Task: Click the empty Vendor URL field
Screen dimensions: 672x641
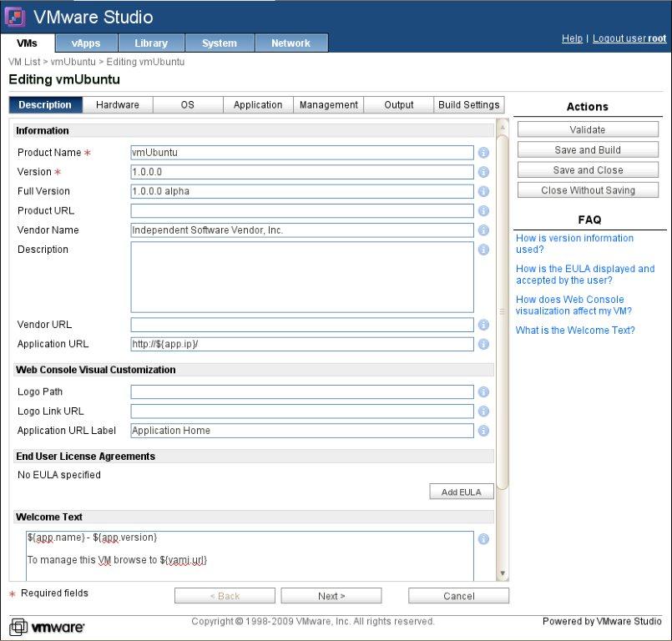Action: [302, 325]
